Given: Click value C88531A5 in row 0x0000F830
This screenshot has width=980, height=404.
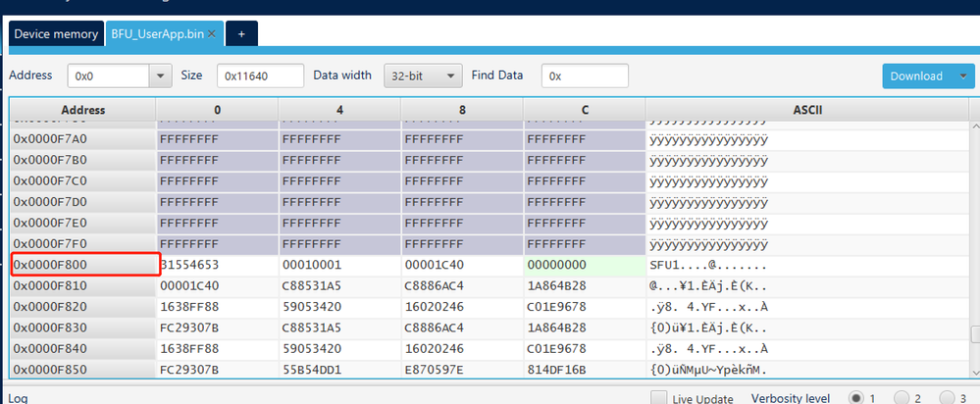Looking at the screenshot, I should click(x=339, y=328).
